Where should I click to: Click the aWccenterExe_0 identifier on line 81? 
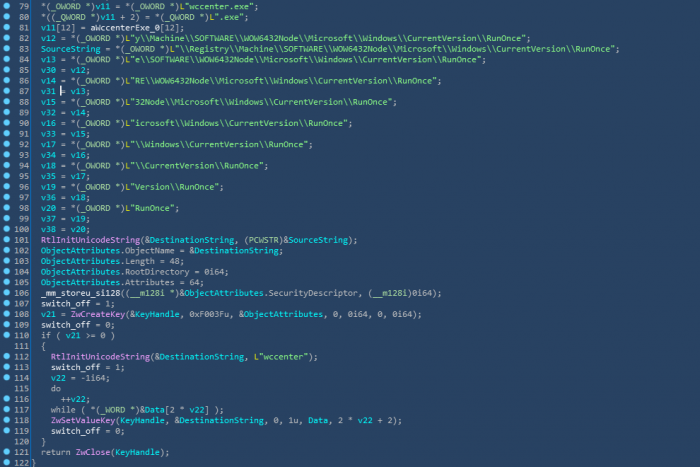tap(125, 28)
